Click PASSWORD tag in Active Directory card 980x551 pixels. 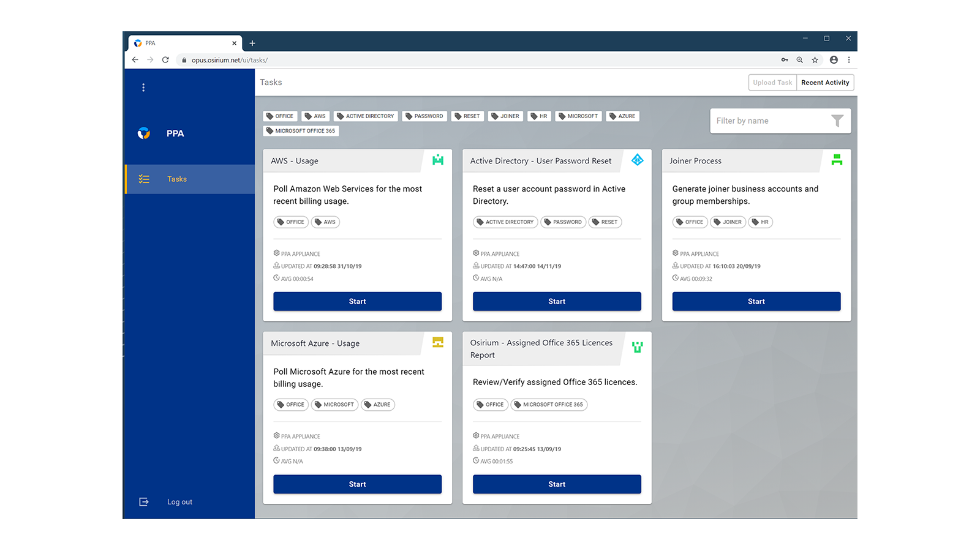coord(563,222)
